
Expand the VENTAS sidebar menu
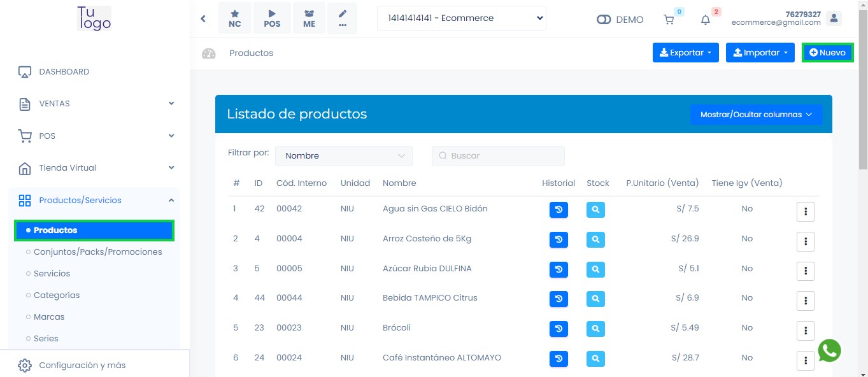pyautogui.click(x=96, y=104)
